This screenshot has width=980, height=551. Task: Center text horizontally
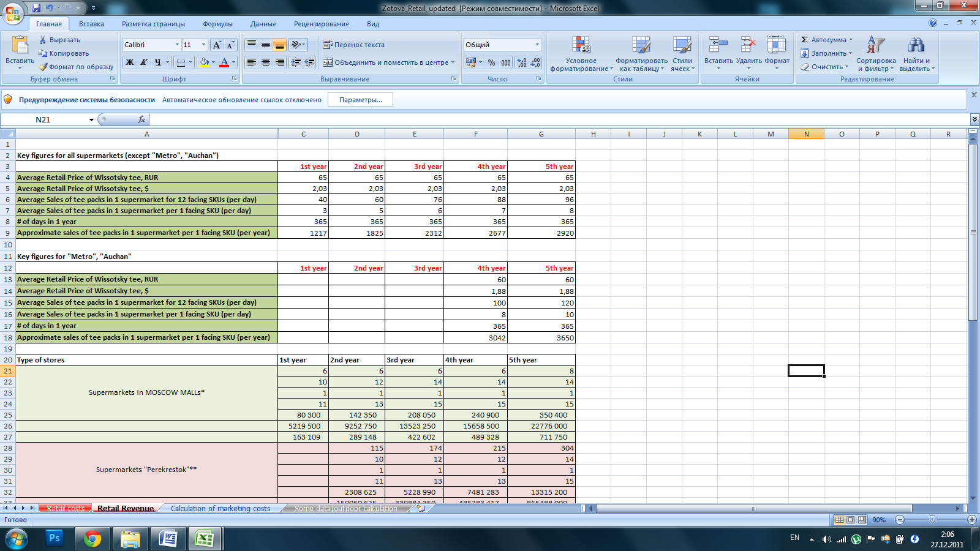coord(265,62)
